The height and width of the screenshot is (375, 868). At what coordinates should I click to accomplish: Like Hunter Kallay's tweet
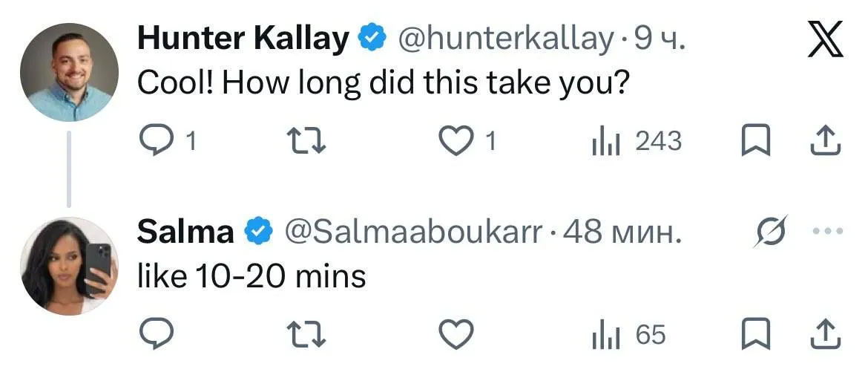[457, 140]
